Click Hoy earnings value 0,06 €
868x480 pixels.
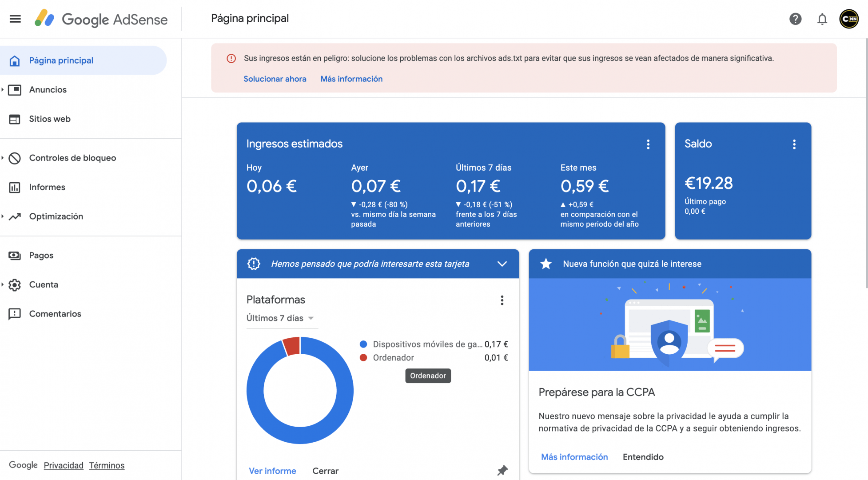271,186
